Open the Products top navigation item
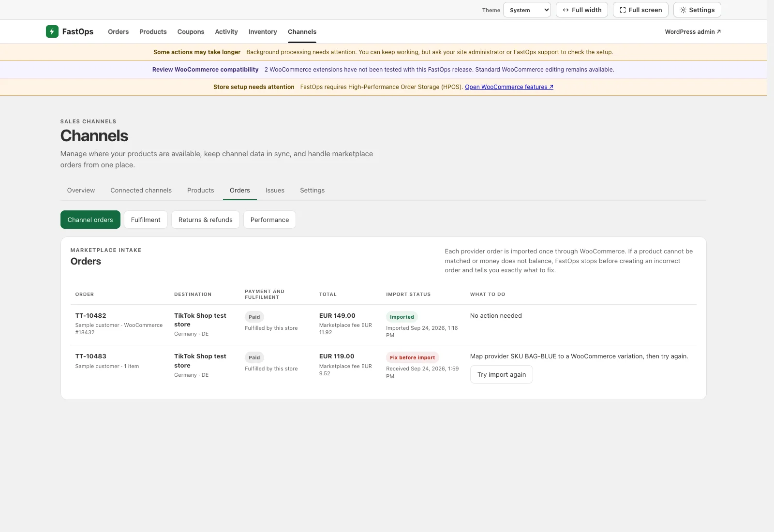Image resolution: width=774 pixels, height=532 pixels. [x=153, y=31]
